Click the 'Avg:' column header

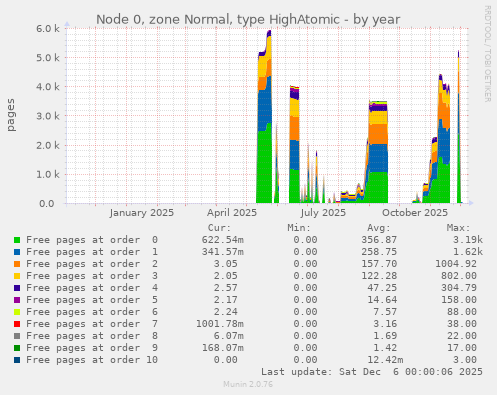click(379, 228)
